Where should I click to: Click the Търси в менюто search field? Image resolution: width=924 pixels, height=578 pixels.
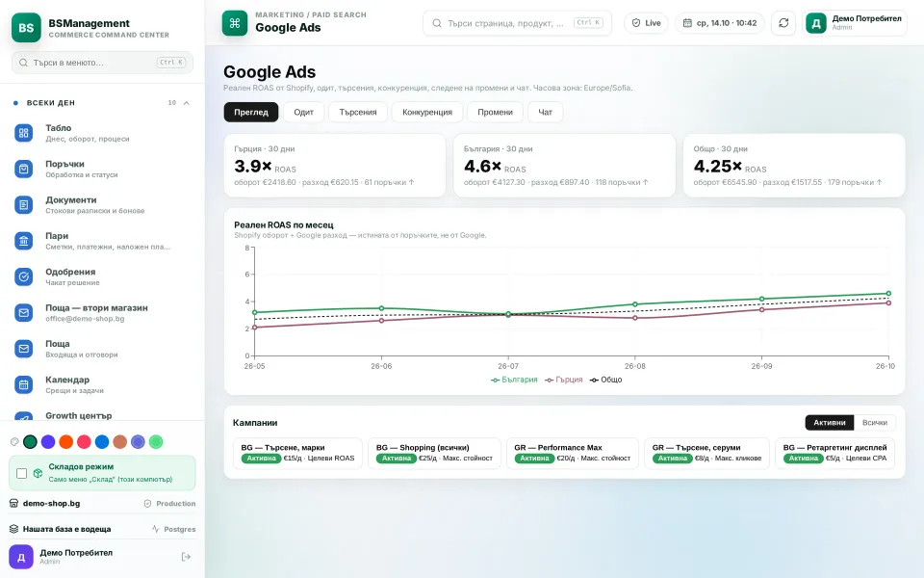click(x=103, y=63)
